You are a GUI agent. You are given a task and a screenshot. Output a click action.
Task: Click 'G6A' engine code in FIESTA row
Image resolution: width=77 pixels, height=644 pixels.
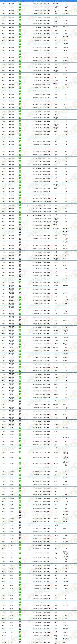(66, 434)
